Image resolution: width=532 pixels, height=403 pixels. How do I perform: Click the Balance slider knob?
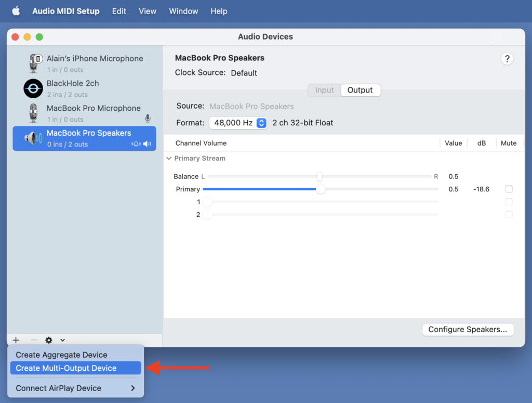coord(320,176)
